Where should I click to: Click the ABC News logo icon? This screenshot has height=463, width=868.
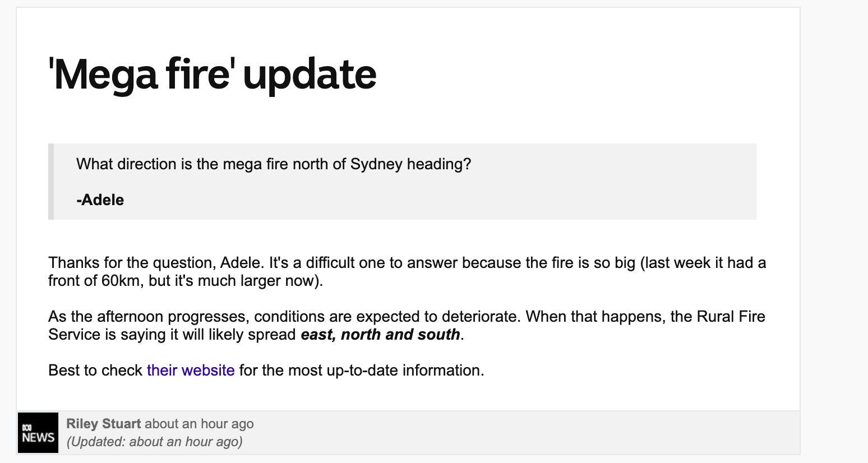click(x=38, y=433)
